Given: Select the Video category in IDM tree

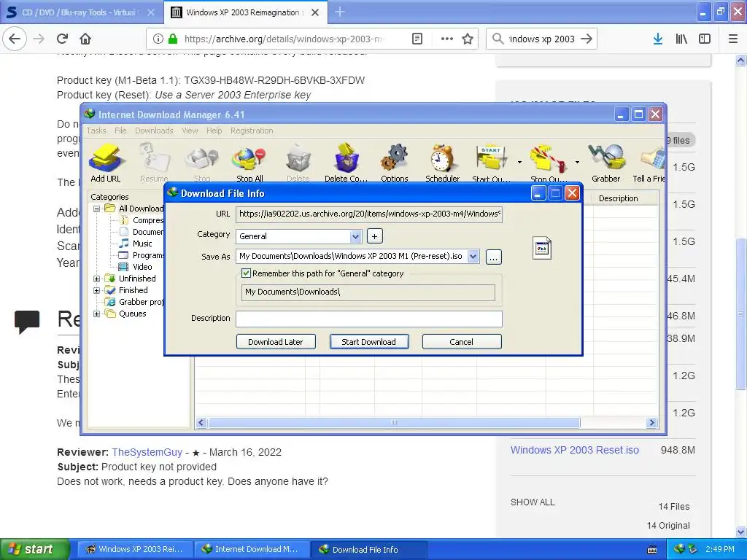Looking at the screenshot, I should (136, 267).
